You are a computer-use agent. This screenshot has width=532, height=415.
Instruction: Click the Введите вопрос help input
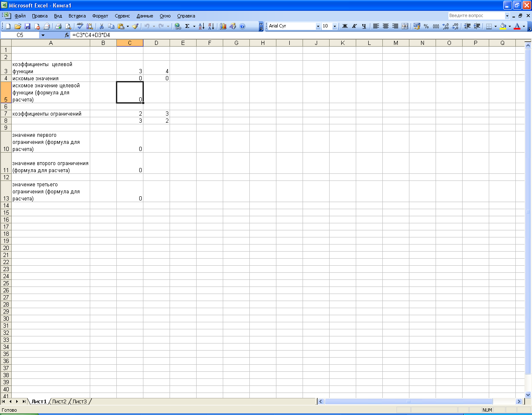click(476, 16)
